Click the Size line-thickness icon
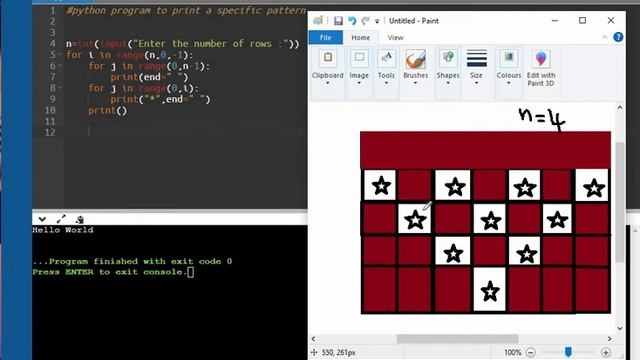Viewport: 640px width, 360px height. (x=476, y=58)
